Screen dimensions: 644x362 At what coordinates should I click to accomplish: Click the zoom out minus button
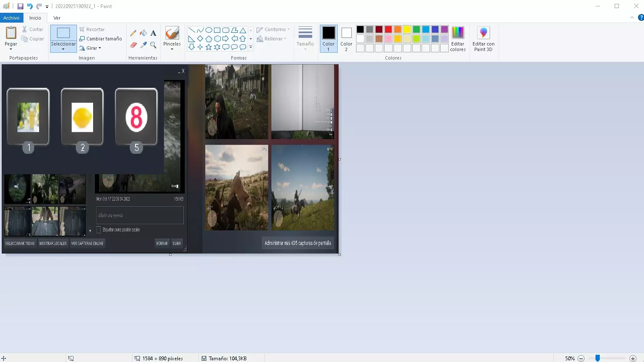581,359
